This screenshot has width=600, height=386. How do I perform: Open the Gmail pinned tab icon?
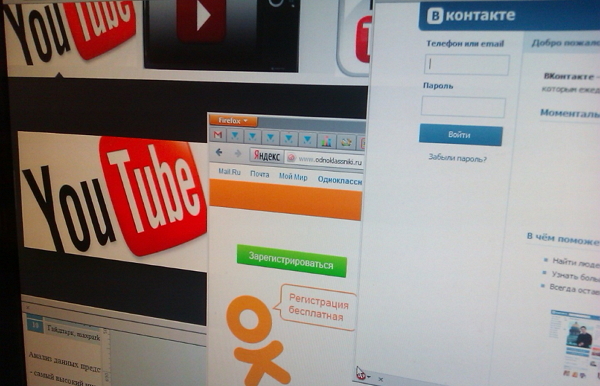pos(218,135)
